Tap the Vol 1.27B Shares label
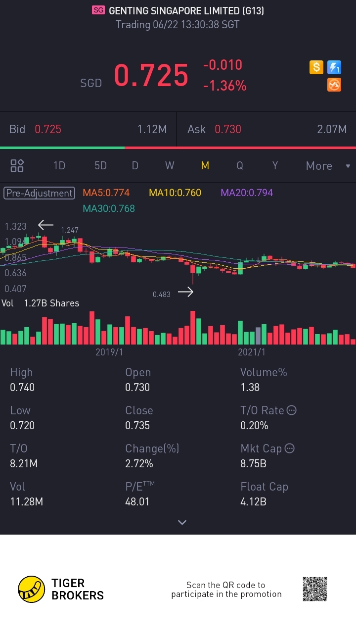Image resolution: width=356 pixels, height=644 pixels. point(40,303)
